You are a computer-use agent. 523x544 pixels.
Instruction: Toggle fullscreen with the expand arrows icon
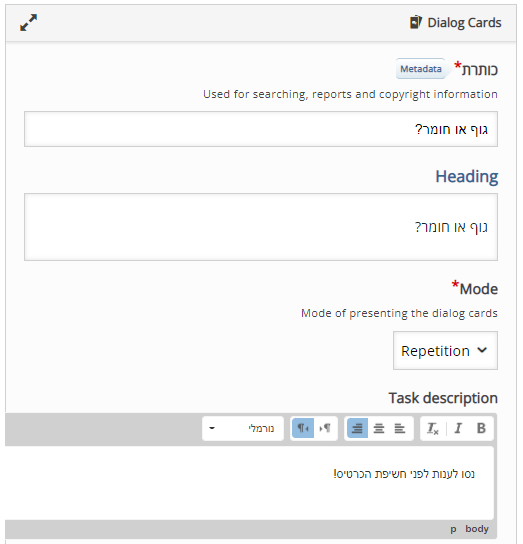(28, 23)
